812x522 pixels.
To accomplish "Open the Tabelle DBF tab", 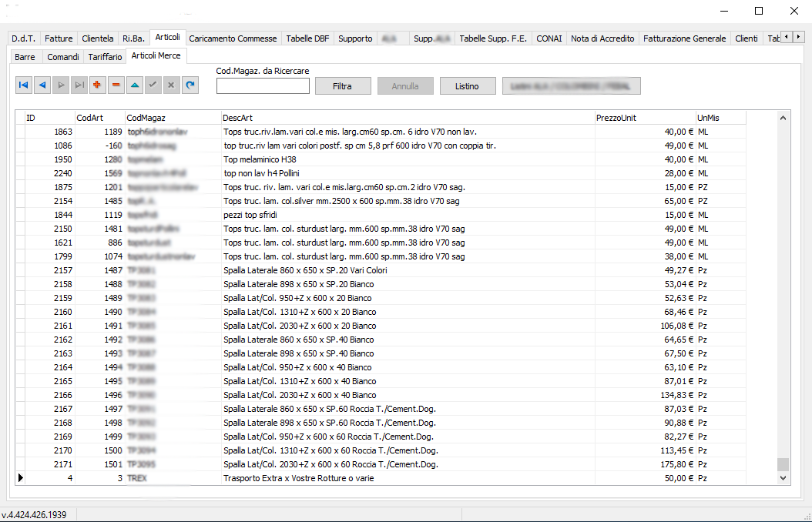I will (x=307, y=38).
